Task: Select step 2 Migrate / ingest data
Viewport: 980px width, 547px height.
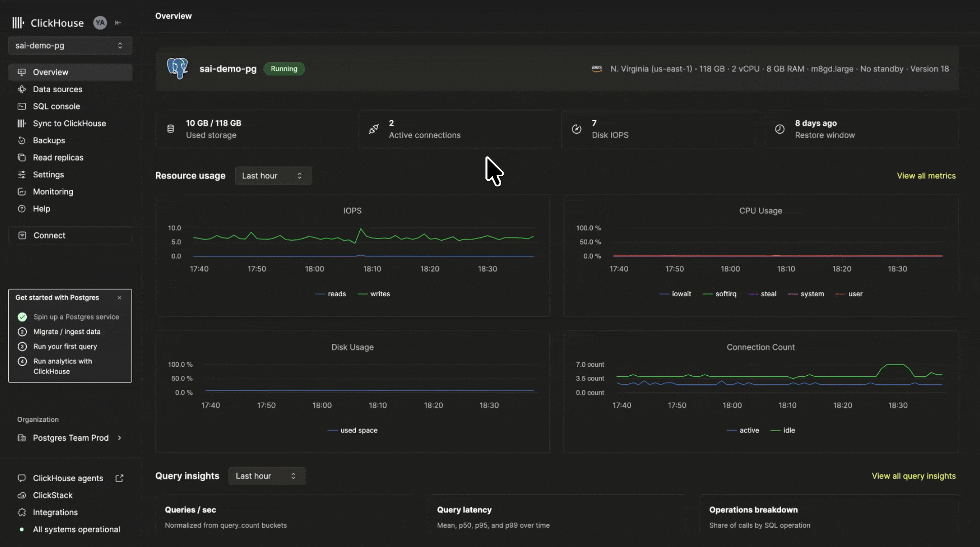Action: [x=67, y=332]
